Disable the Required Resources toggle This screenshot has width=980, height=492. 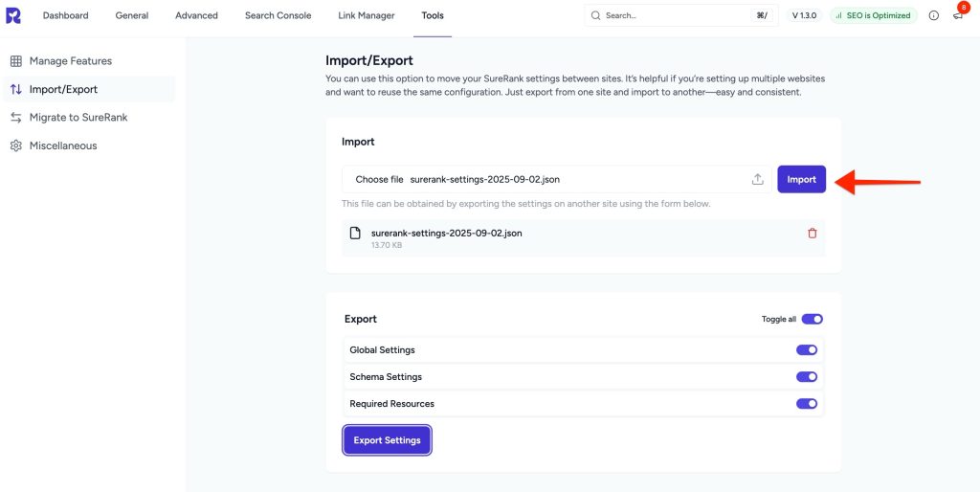(806, 404)
